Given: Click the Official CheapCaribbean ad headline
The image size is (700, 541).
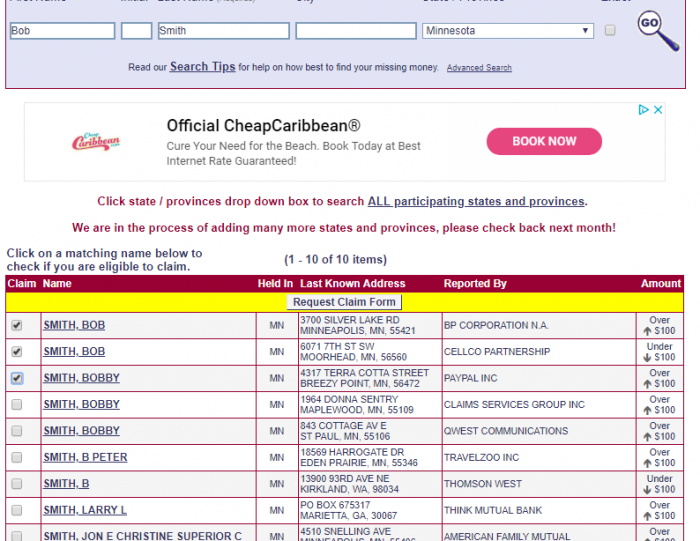Looking at the screenshot, I should coord(263,126).
